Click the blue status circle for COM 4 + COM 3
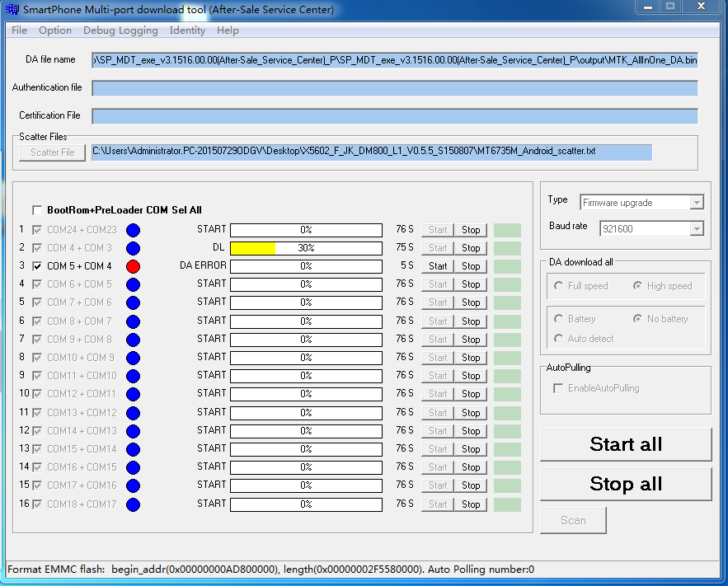This screenshot has height=586, width=728. coord(133,248)
